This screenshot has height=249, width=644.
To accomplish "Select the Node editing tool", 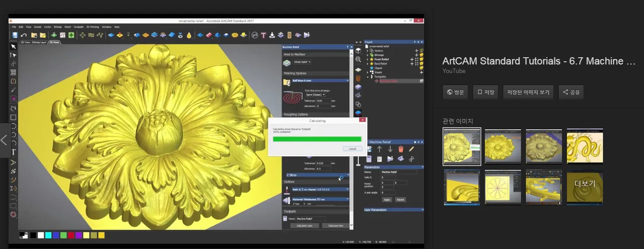I will click(14, 55).
